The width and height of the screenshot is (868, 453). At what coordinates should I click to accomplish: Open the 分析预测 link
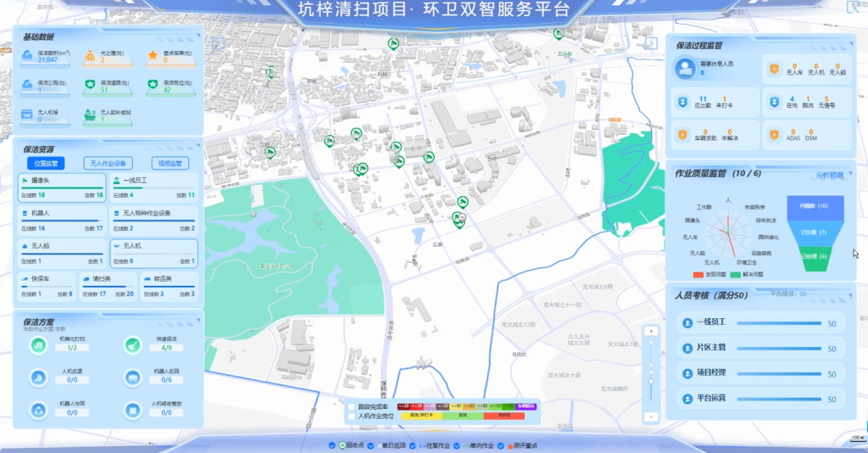[x=829, y=175]
